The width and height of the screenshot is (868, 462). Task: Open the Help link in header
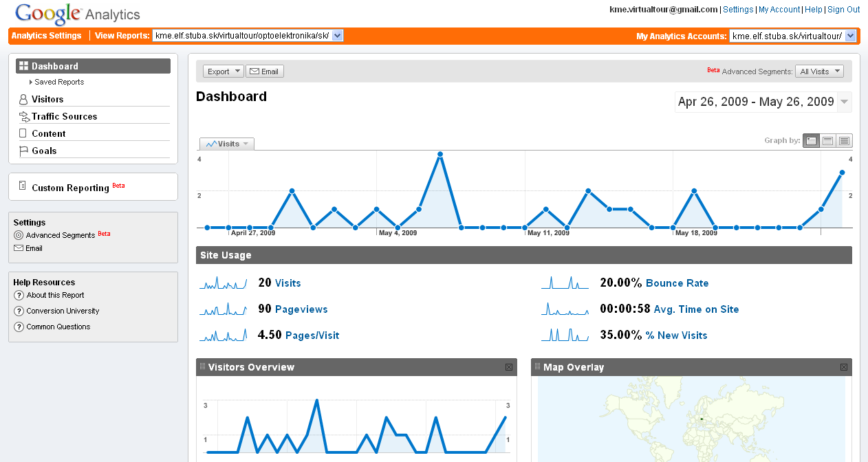point(814,10)
